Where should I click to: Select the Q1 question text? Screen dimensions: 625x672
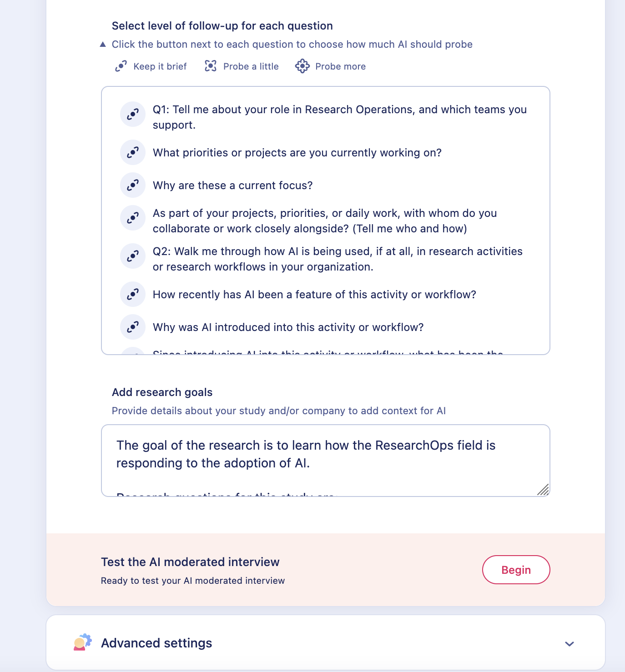(x=340, y=117)
